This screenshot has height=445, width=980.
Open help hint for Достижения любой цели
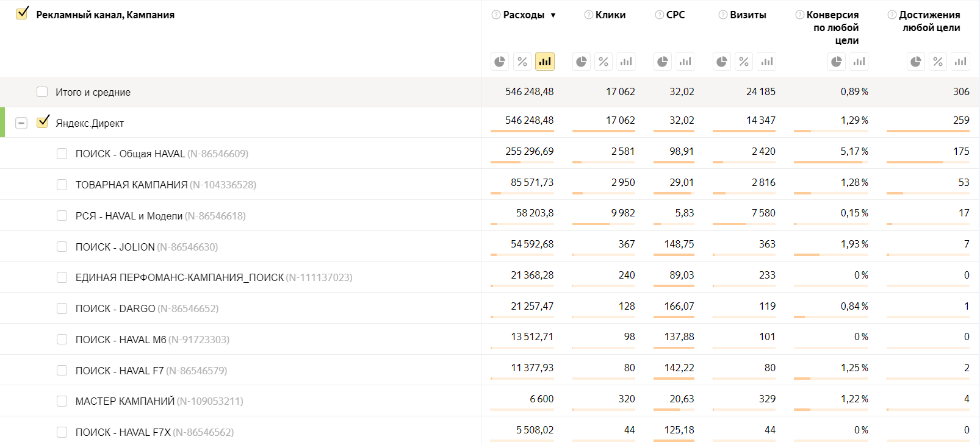pos(892,15)
